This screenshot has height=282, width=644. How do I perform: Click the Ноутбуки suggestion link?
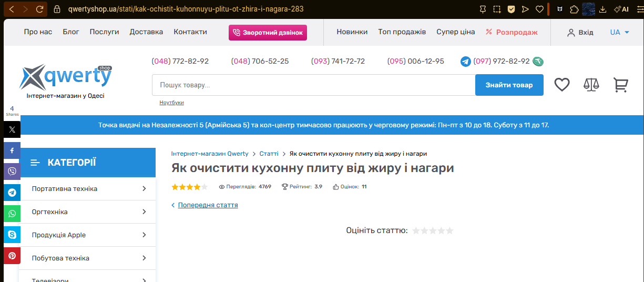point(172,103)
